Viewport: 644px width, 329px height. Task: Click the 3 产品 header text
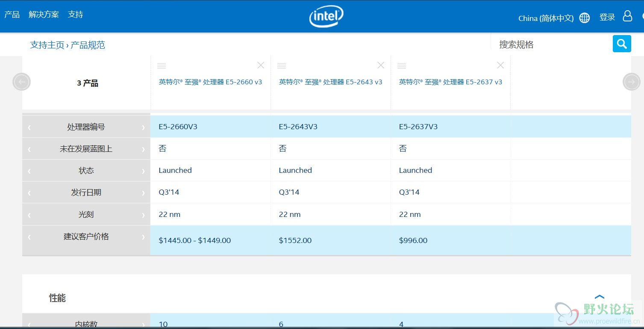(x=87, y=83)
